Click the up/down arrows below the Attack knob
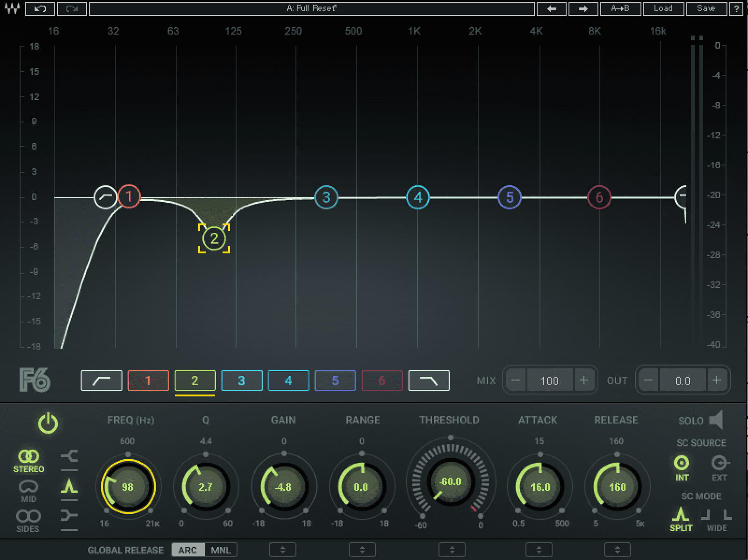Image resolution: width=748 pixels, height=560 pixels. 539,550
